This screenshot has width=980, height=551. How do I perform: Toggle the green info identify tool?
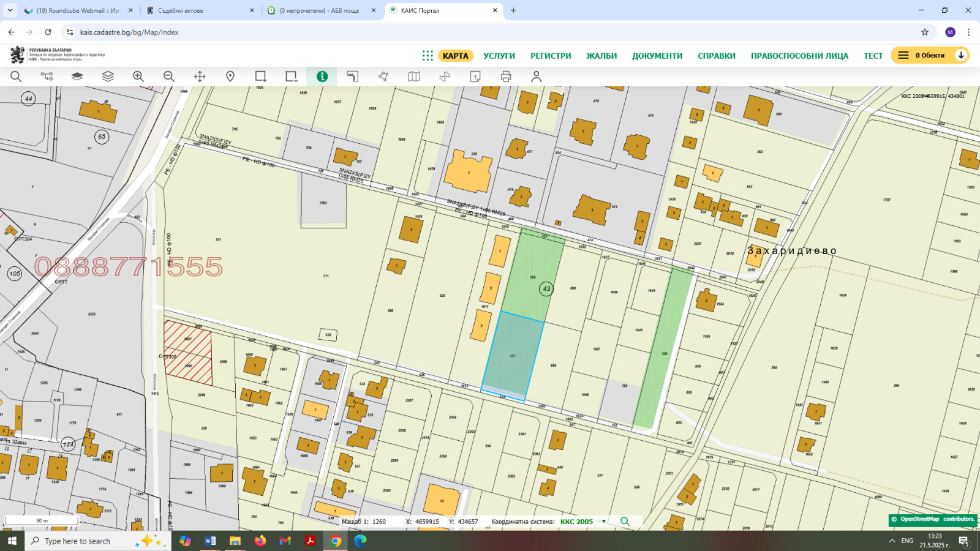pos(322,77)
